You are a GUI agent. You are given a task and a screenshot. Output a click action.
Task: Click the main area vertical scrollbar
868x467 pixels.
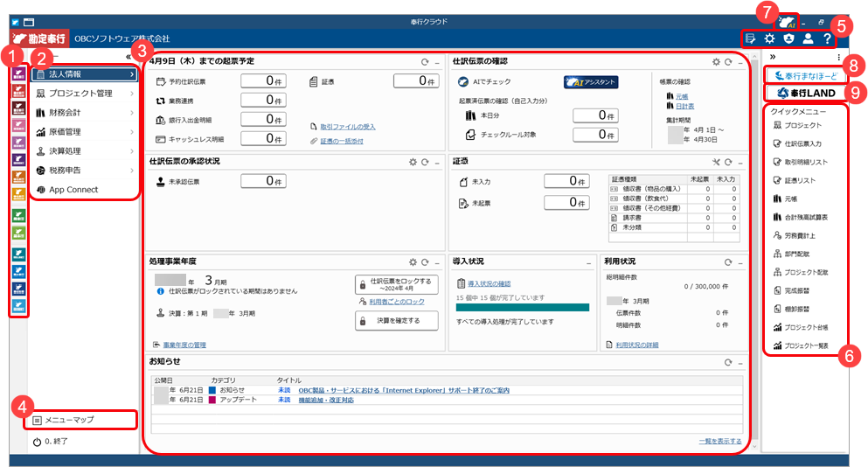[x=753, y=252]
